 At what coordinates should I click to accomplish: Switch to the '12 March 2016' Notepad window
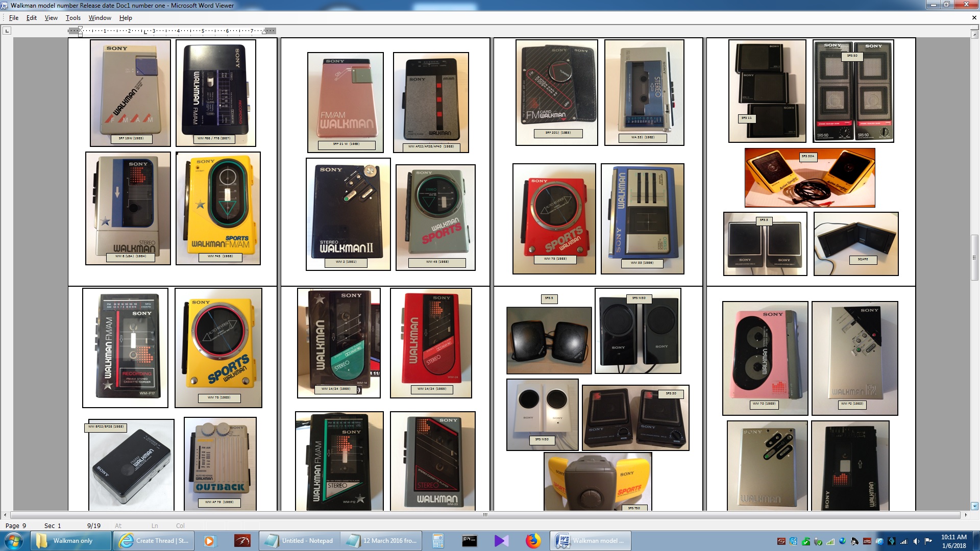381,541
